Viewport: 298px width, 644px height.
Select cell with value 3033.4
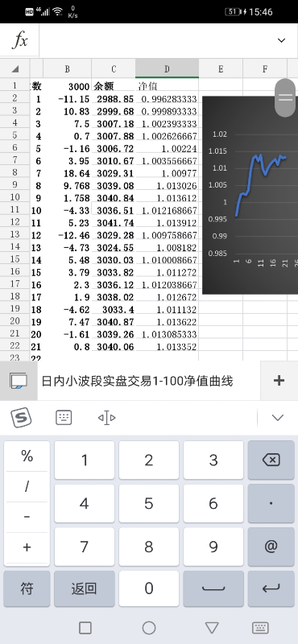(x=114, y=309)
